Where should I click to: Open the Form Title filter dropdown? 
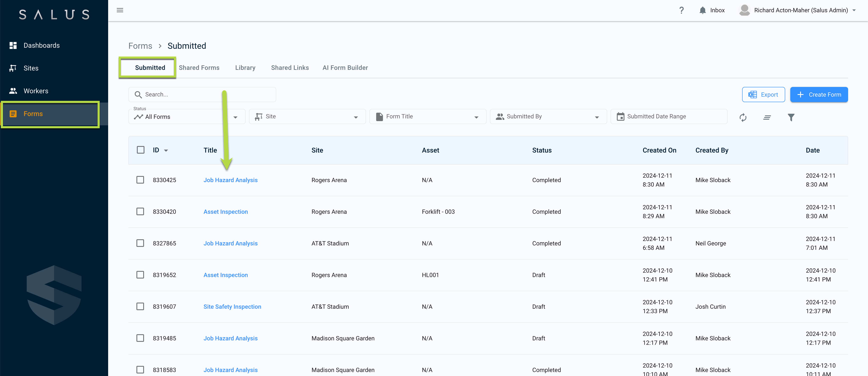click(x=428, y=116)
